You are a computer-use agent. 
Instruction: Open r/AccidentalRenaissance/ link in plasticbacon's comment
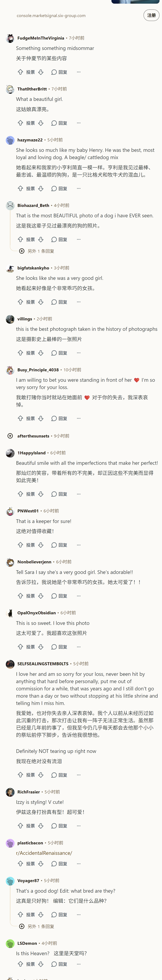pyautogui.click(x=44, y=853)
